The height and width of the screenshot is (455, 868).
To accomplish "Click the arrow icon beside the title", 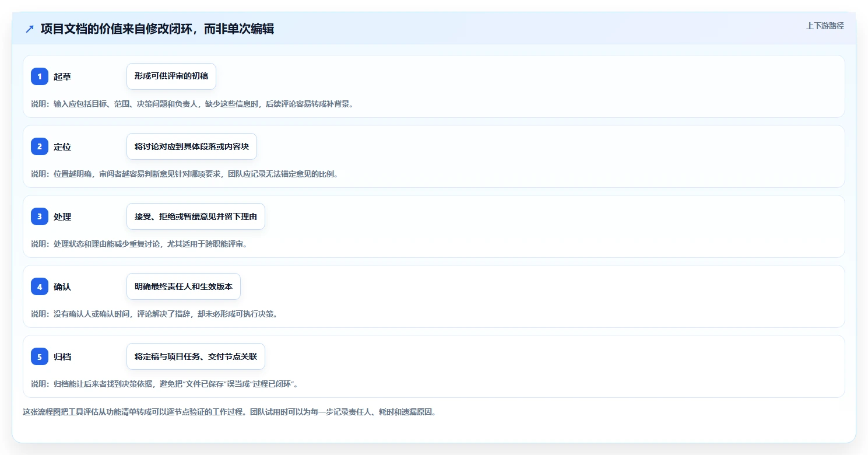I will pyautogui.click(x=30, y=29).
